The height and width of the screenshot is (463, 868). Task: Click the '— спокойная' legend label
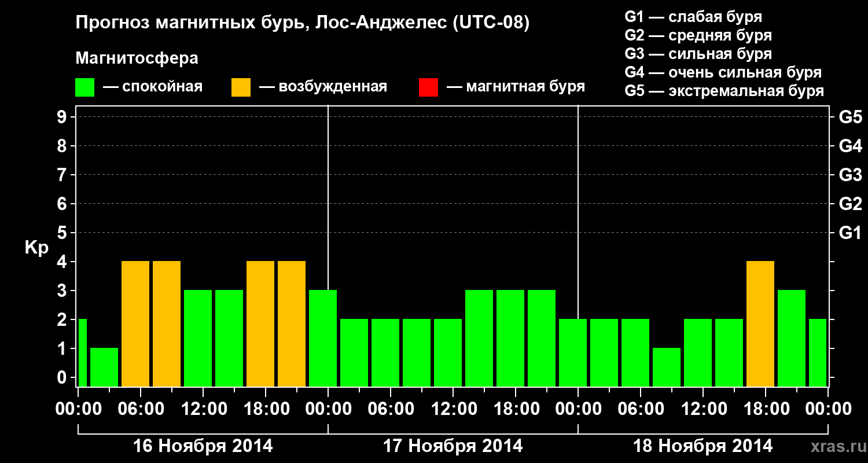153,87
